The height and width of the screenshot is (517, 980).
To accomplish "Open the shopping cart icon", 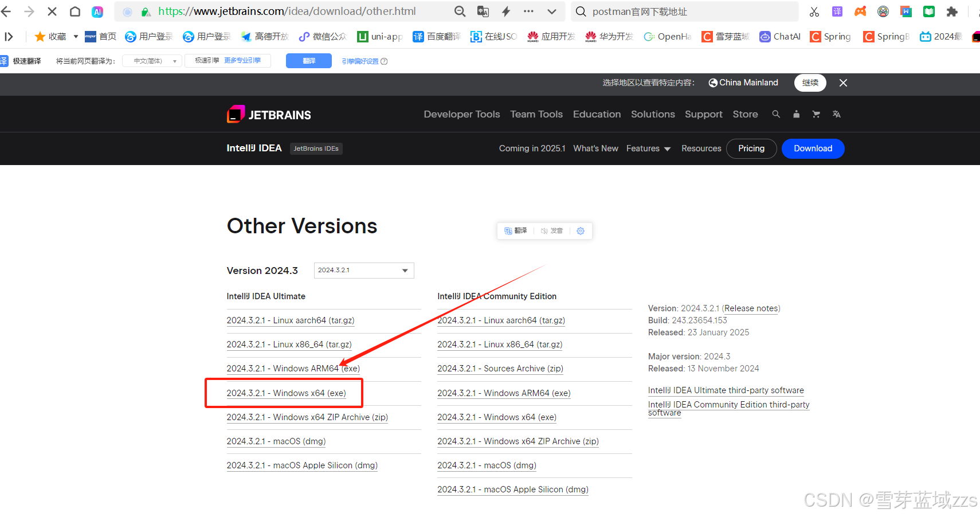I will click(x=816, y=114).
